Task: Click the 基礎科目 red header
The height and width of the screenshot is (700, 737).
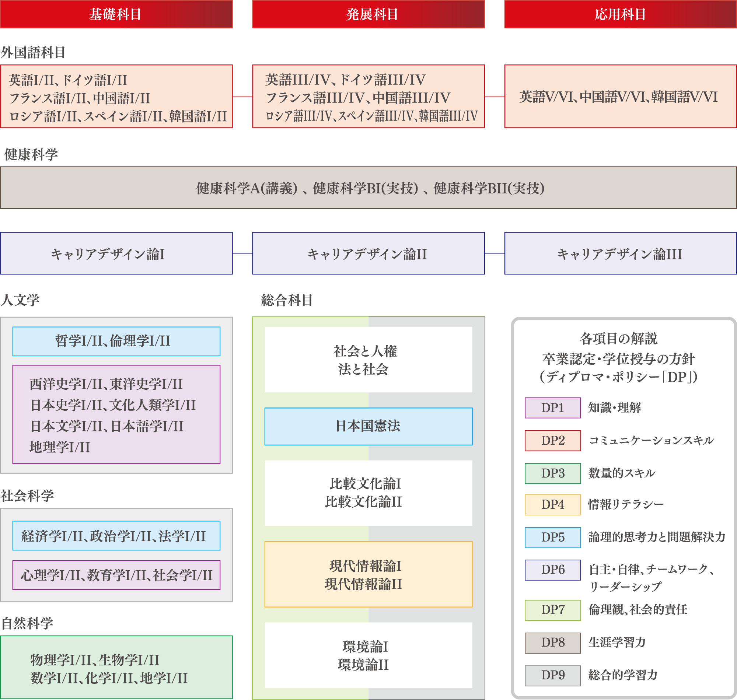Action: (x=116, y=14)
